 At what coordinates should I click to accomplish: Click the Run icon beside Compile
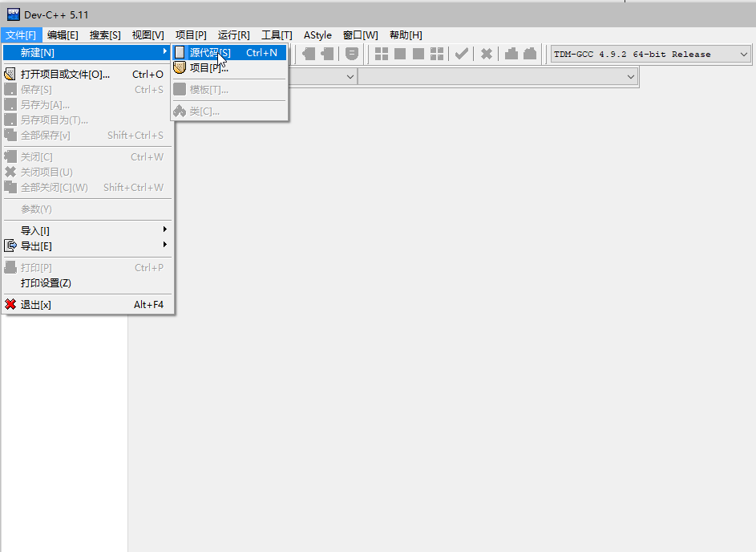(400, 54)
